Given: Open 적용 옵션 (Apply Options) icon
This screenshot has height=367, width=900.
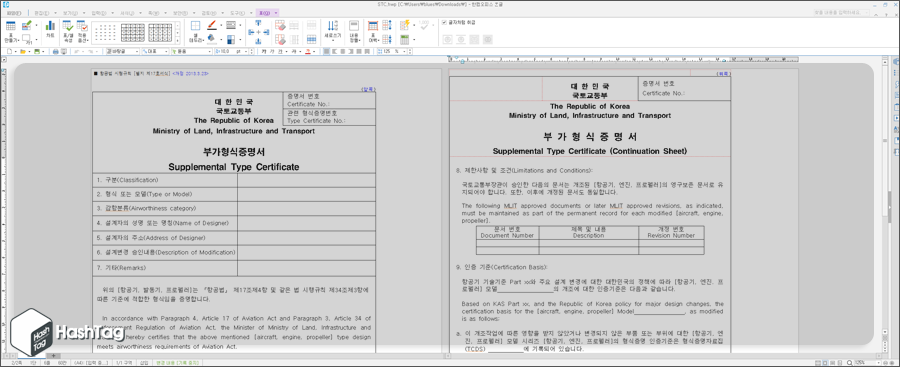Looking at the screenshot, I should click(x=82, y=32).
